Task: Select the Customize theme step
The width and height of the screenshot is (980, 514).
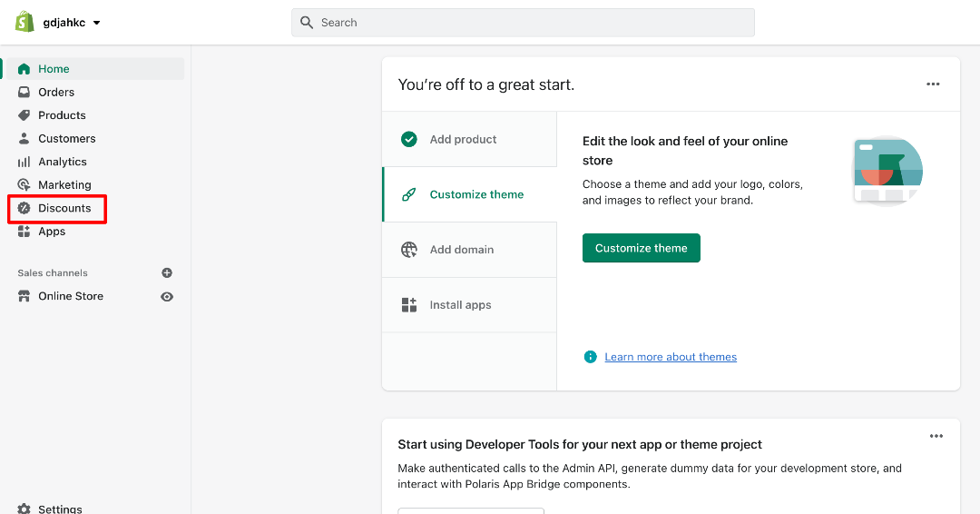Action: pyautogui.click(x=469, y=194)
